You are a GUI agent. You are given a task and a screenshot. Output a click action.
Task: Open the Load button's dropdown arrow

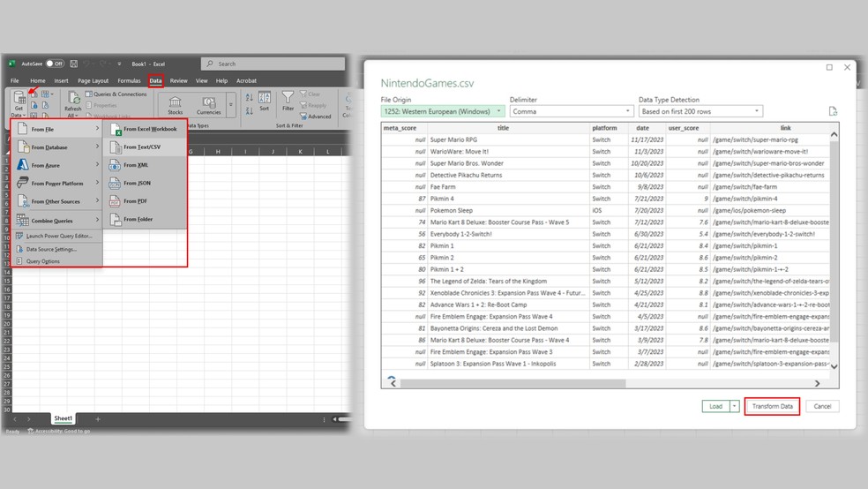735,406
